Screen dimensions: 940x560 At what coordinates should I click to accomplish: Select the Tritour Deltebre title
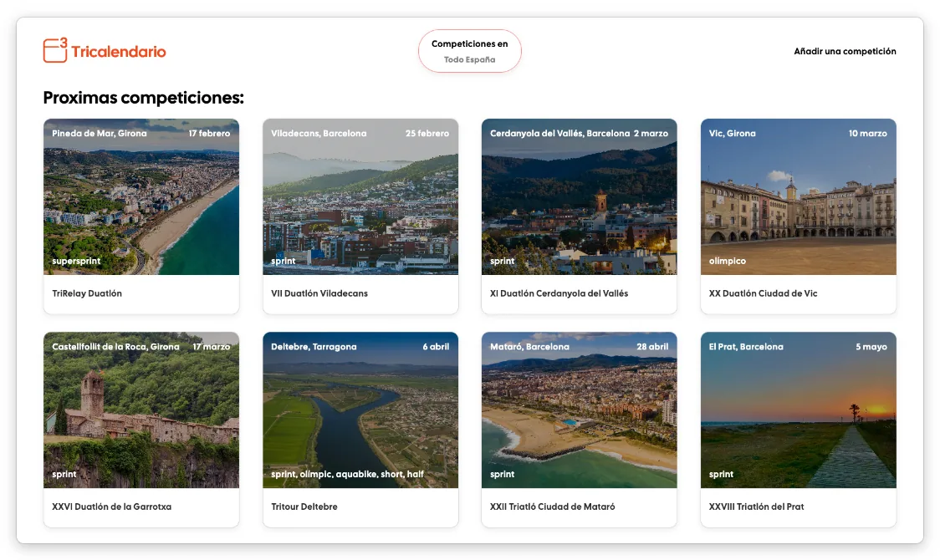point(304,507)
